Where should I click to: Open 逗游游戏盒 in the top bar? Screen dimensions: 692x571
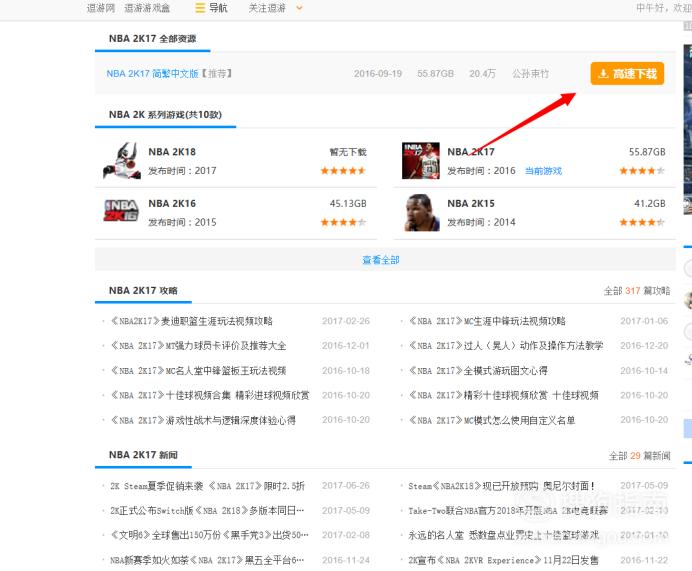coord(147,8)
